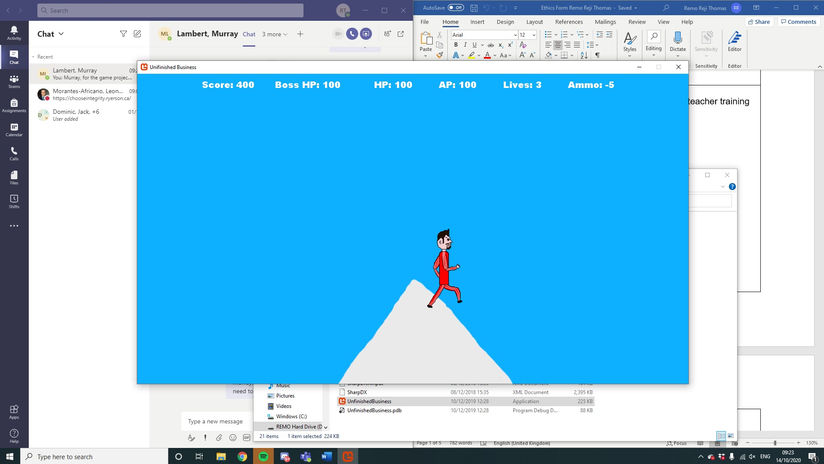
Task: Open Calendar in Teams sidebar
Action: (14, 129)
